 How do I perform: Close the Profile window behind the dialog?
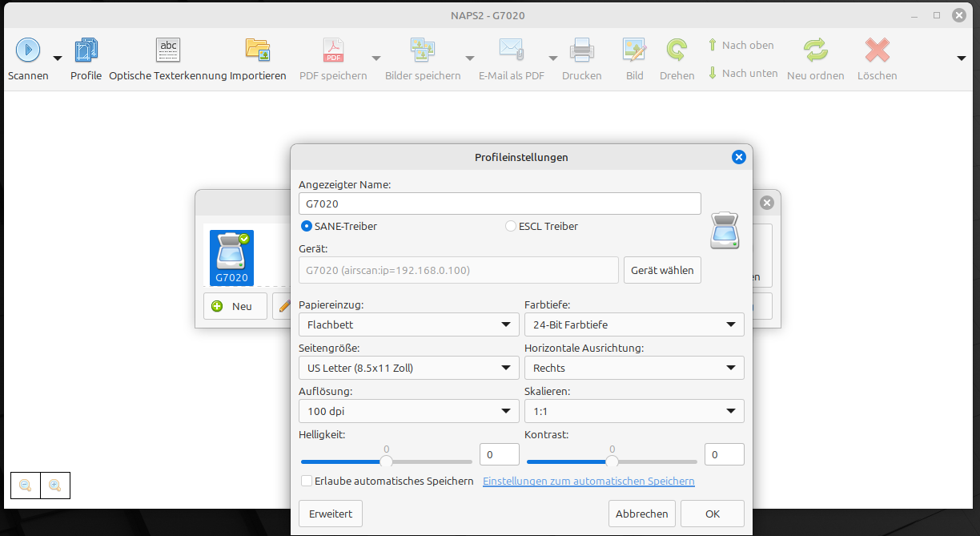point(767,203)
